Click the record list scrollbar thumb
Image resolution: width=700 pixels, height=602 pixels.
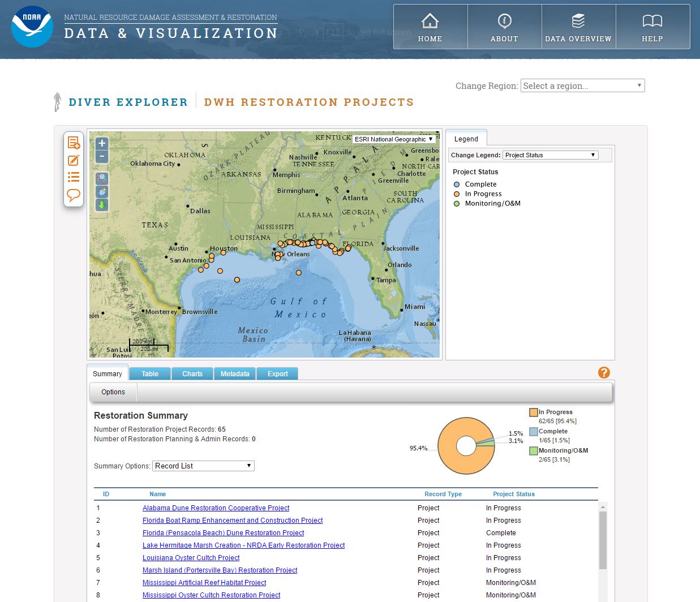point(603,540)
